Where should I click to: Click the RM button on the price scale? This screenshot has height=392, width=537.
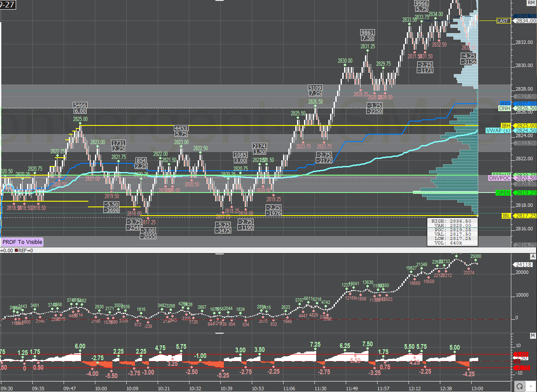(531, 3)
